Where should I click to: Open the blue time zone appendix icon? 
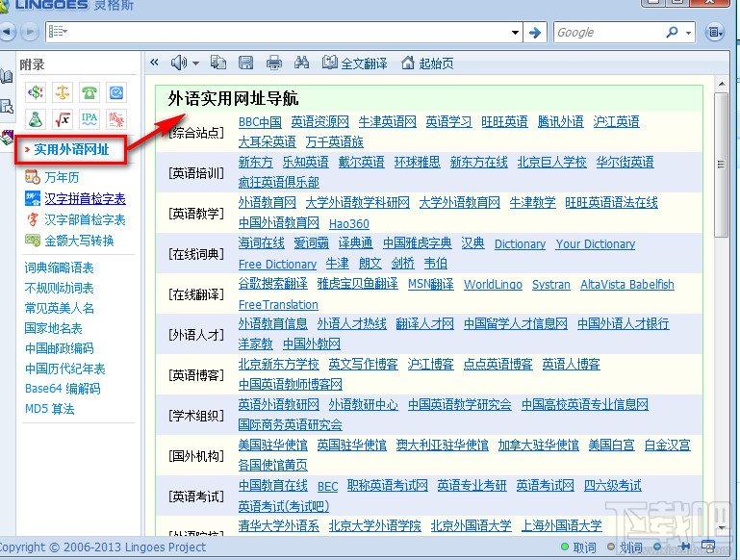click(x=116, y=92)
